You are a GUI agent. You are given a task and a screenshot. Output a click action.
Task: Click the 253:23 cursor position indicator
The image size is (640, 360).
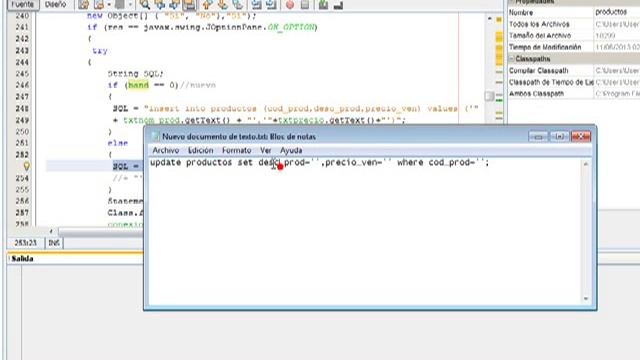point(25,243)
